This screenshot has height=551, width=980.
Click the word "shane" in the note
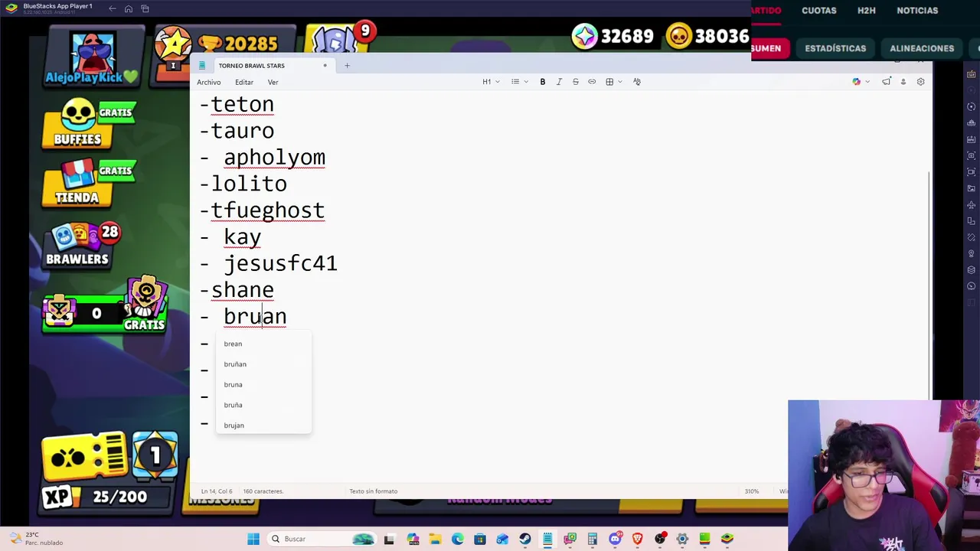242,290
